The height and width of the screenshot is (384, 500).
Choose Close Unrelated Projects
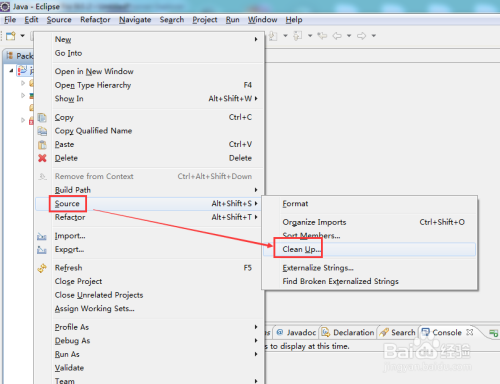tap(148, 295)
